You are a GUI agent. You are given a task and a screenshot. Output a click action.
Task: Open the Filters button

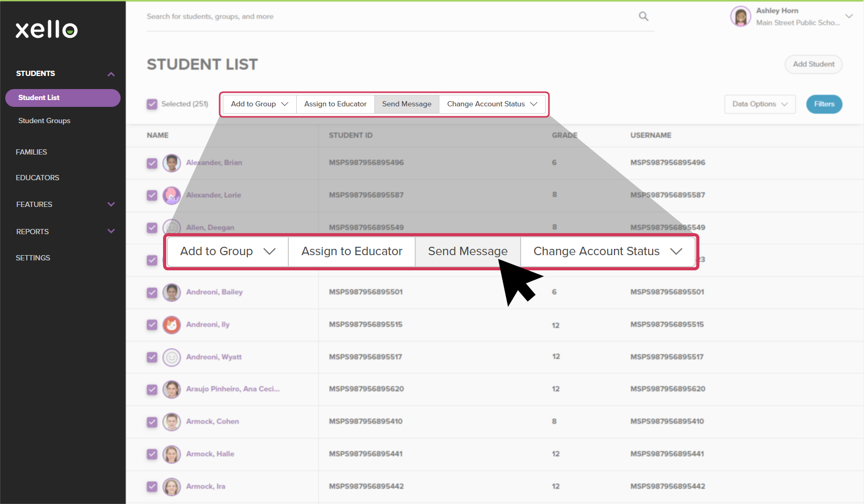[824, 104]
